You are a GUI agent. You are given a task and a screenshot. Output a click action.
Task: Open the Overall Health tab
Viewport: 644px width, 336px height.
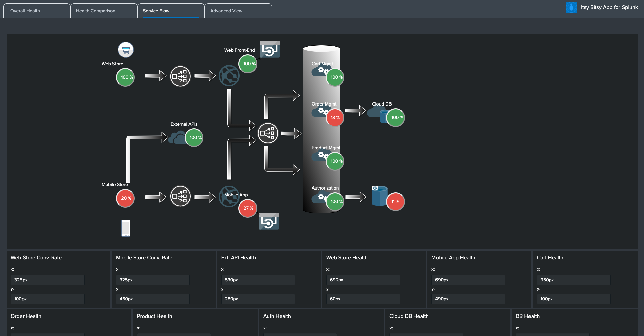point(37,11)
